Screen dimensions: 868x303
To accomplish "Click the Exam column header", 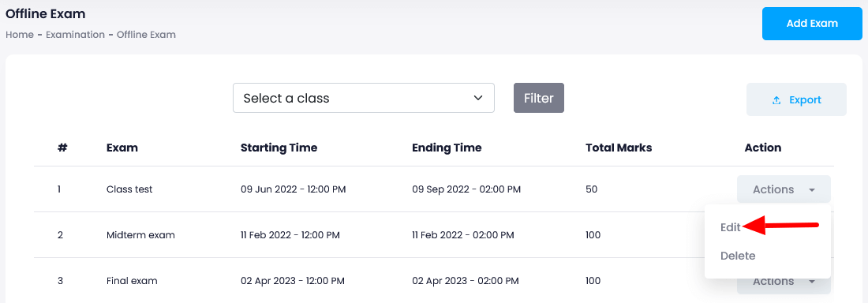I will (x=122, y=148).
